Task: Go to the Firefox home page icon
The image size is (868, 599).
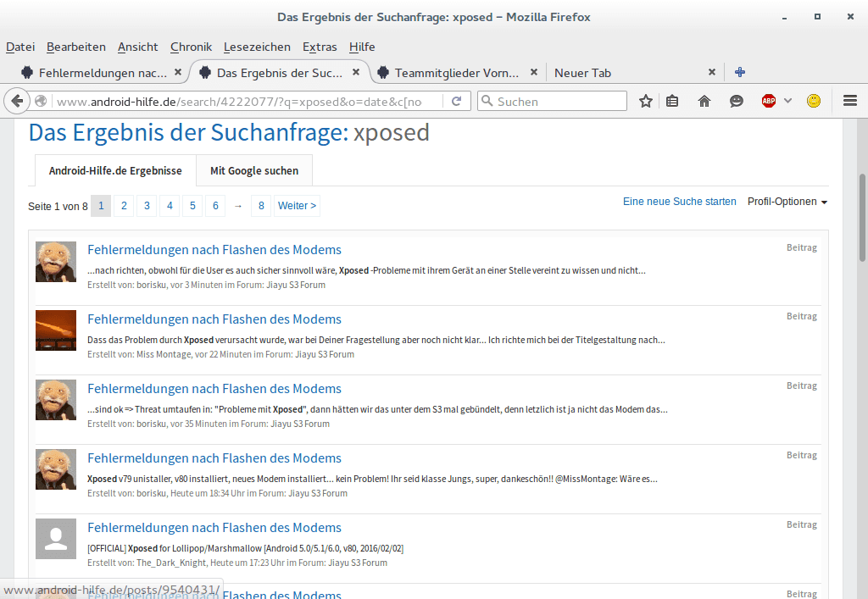Action: click(x=704, y=101)
